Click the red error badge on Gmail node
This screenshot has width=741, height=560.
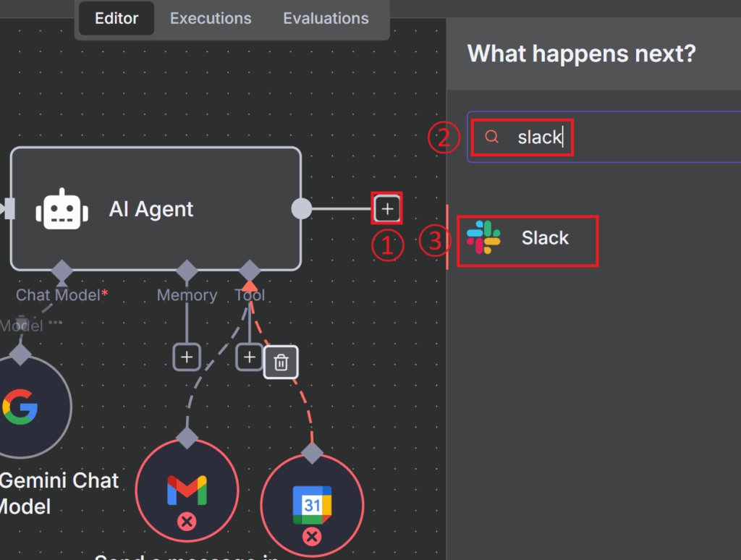click(x=187, y=522)
